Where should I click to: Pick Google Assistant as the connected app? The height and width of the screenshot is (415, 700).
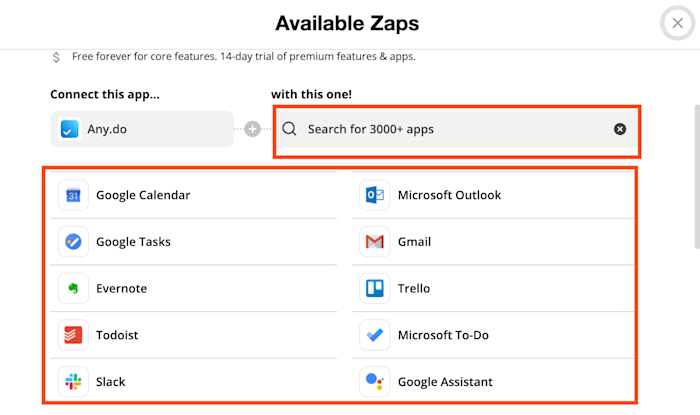[x=493, y=382]
